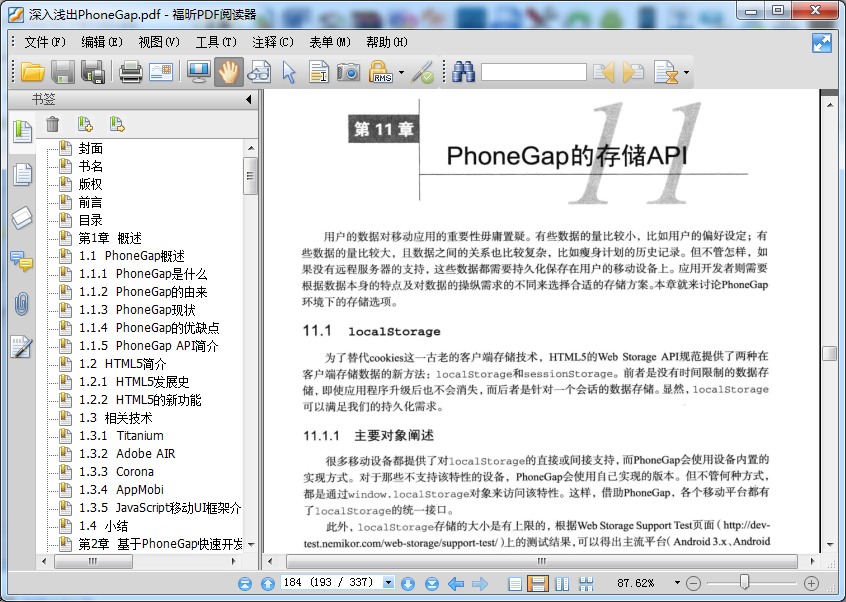Click the binoculars search icon
The image size is (846, 602).
pyautogui.click(x=463, y=72)
